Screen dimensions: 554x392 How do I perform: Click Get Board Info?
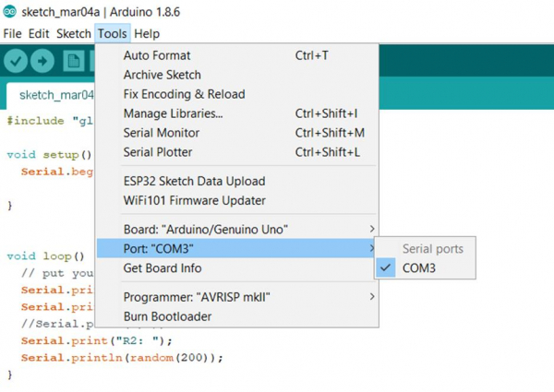pyautogui.click(x=163, y=268)
